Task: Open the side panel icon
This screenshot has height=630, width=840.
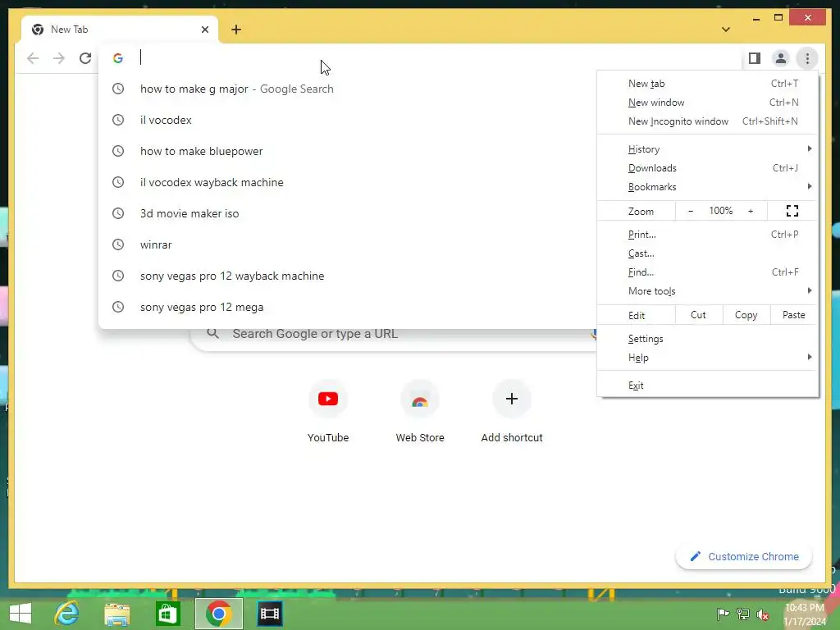Action: coord(755,58)
